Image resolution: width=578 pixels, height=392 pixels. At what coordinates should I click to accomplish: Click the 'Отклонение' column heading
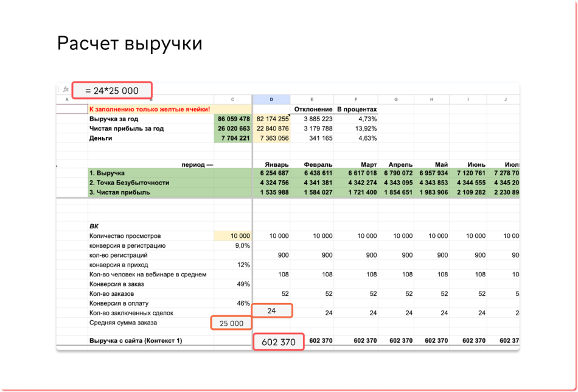point(313,110)
